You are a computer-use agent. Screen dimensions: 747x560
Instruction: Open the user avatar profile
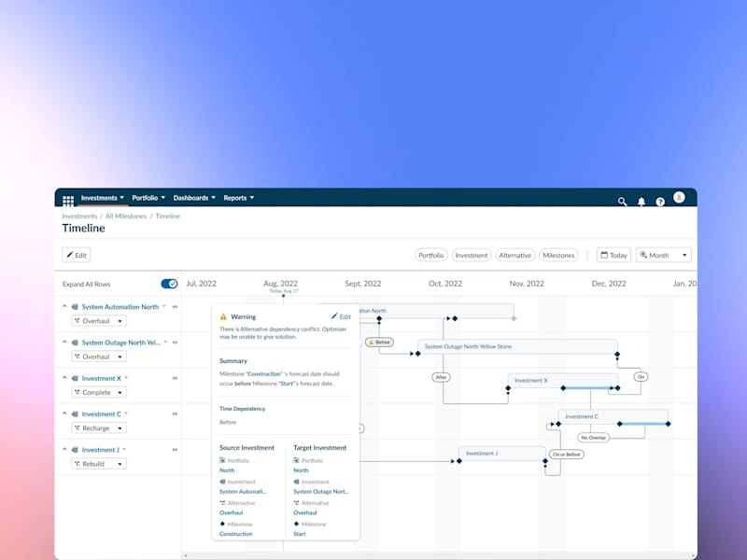click(679, 197)
